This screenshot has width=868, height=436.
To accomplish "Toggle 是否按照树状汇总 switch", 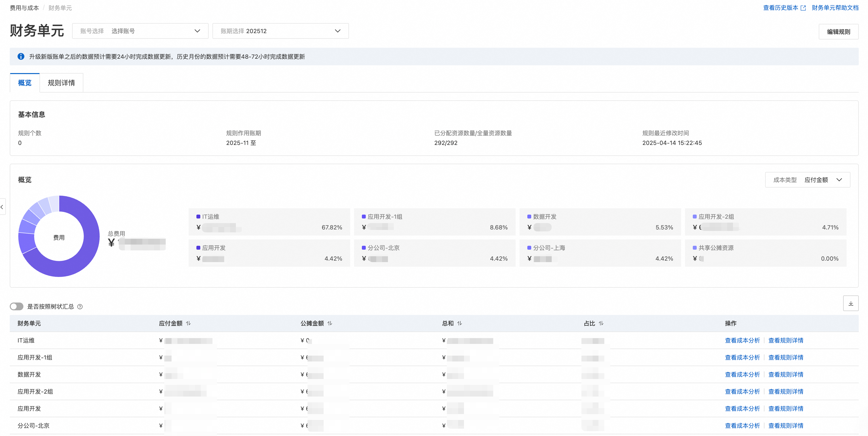I will pos(17,306).
